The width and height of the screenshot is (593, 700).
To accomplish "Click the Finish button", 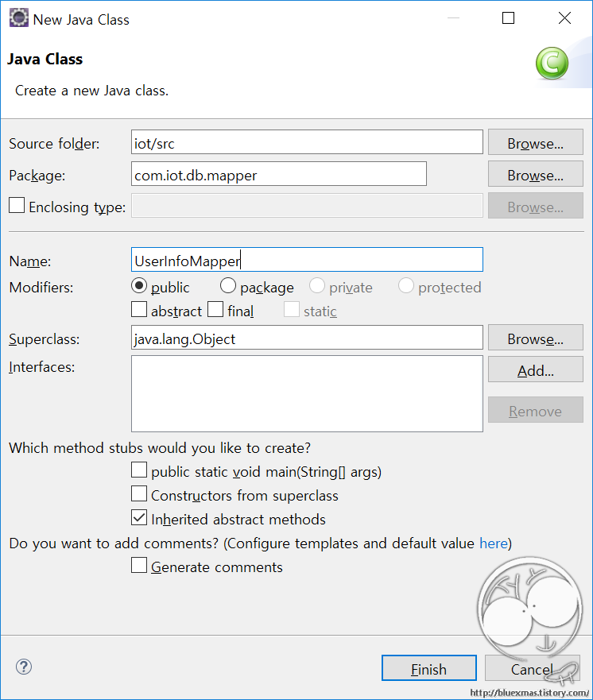I will (x=429, y=668).
